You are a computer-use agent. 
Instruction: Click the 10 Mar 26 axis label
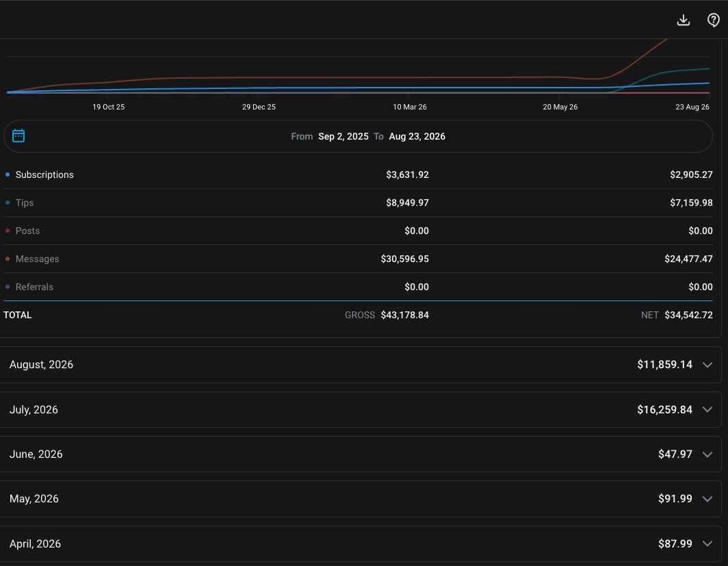[409, 107]
